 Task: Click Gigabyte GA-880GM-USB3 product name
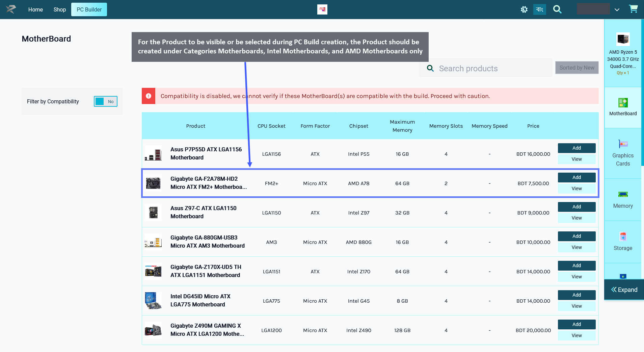tap(208, 242)
